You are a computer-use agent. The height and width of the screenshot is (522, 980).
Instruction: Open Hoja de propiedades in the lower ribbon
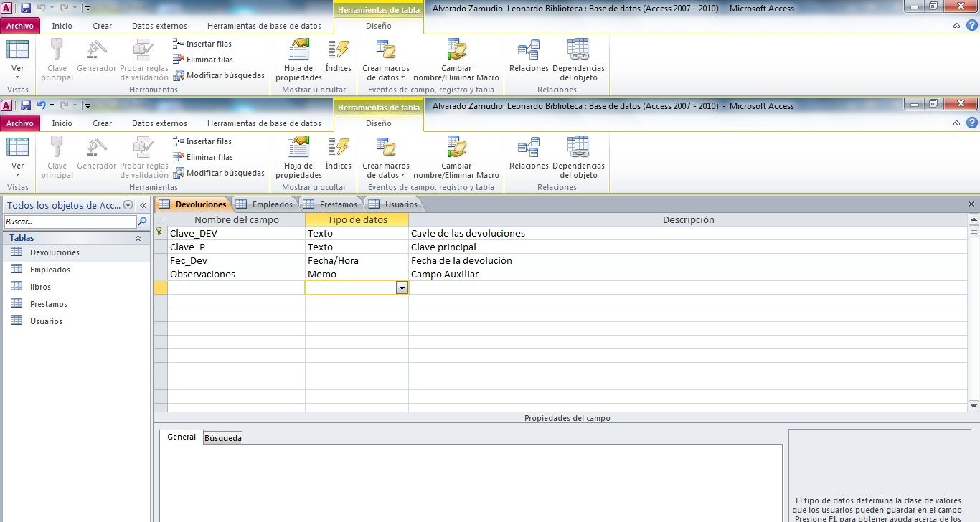[x=298, y=158]
